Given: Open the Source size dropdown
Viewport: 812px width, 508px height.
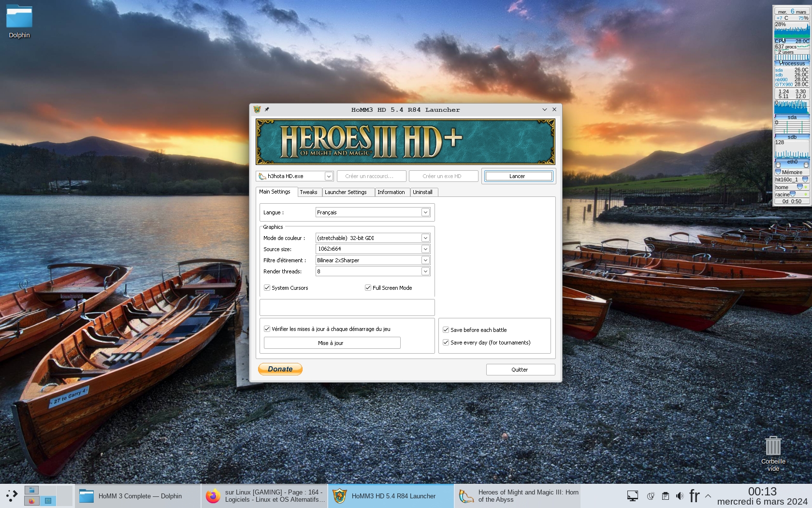Looking at the screenshot, I should (425, 249).
